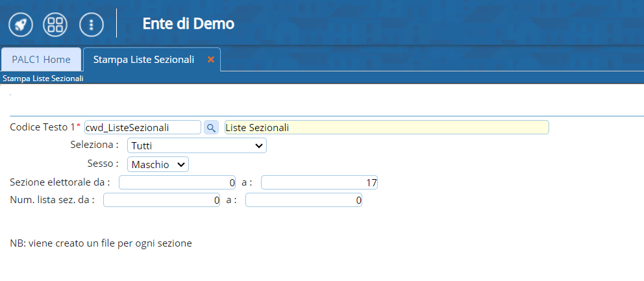Click the Sezione elettorale a field showing 17

point(319,182)
